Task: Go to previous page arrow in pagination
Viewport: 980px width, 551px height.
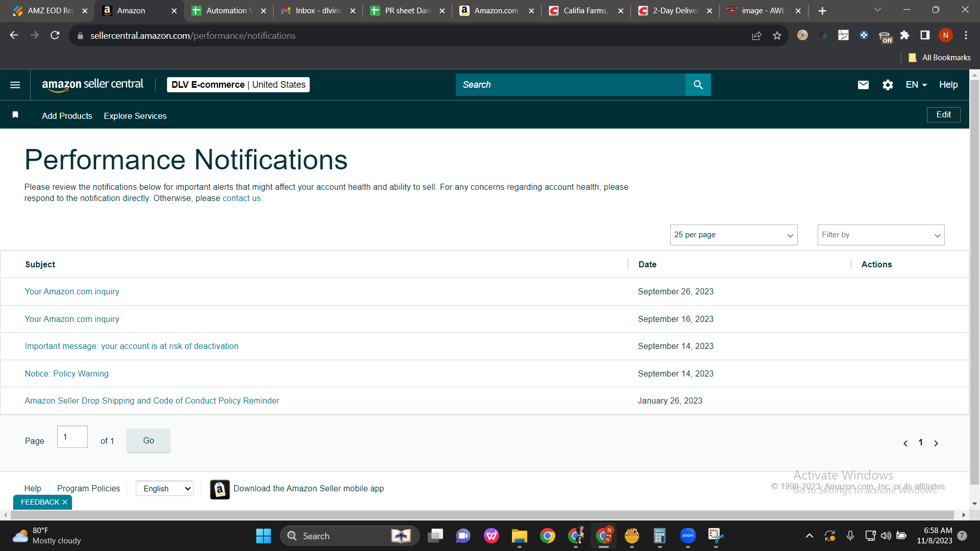Action: click(x=905, y=443)
